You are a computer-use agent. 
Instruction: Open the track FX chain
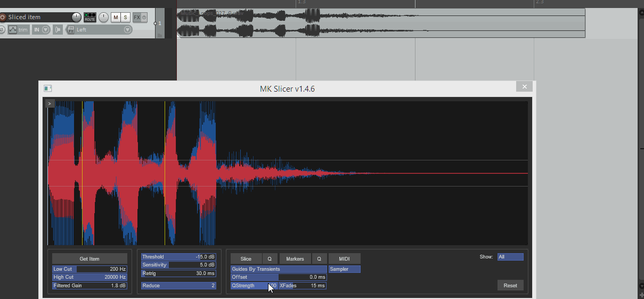136,18
